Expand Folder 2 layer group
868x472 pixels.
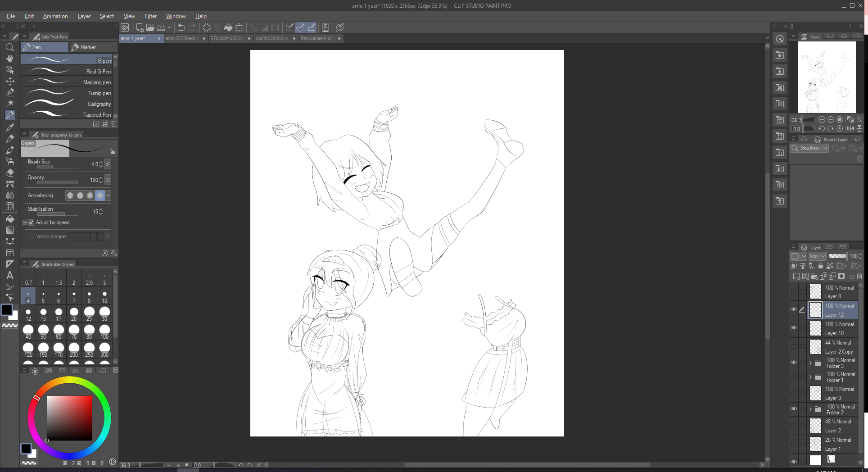[x=810, y=409]
